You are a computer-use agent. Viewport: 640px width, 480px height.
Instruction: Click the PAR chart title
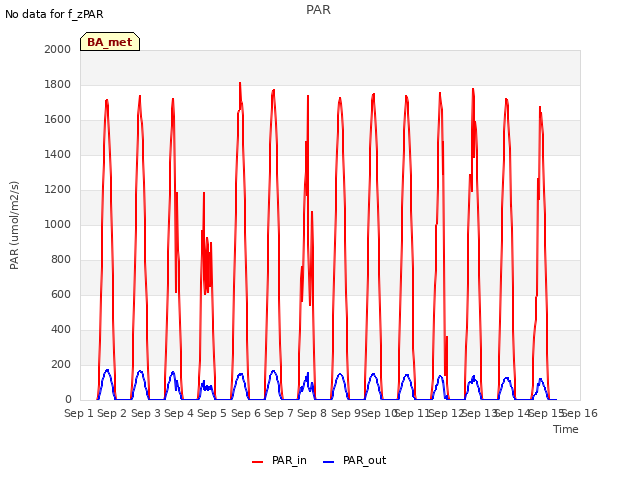318,10
